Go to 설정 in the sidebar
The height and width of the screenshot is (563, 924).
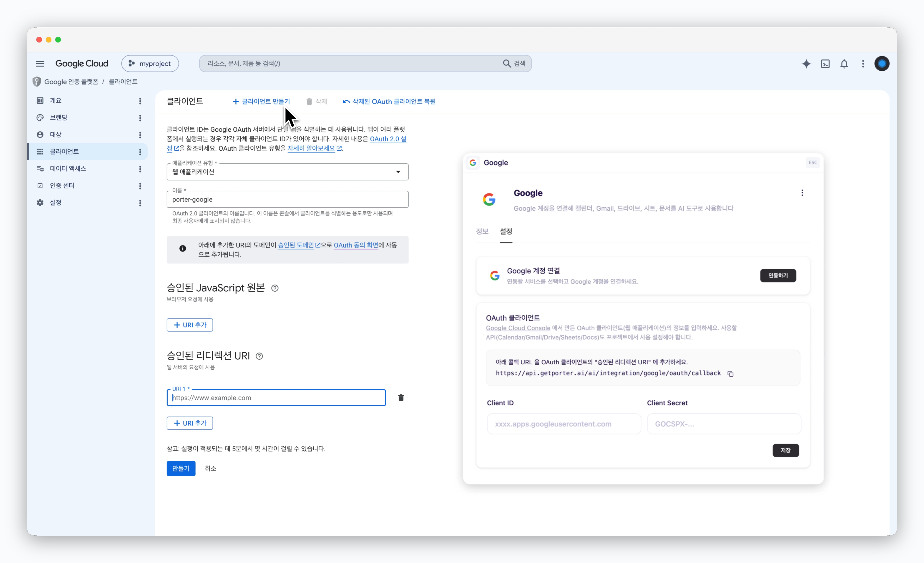(56, 203)
